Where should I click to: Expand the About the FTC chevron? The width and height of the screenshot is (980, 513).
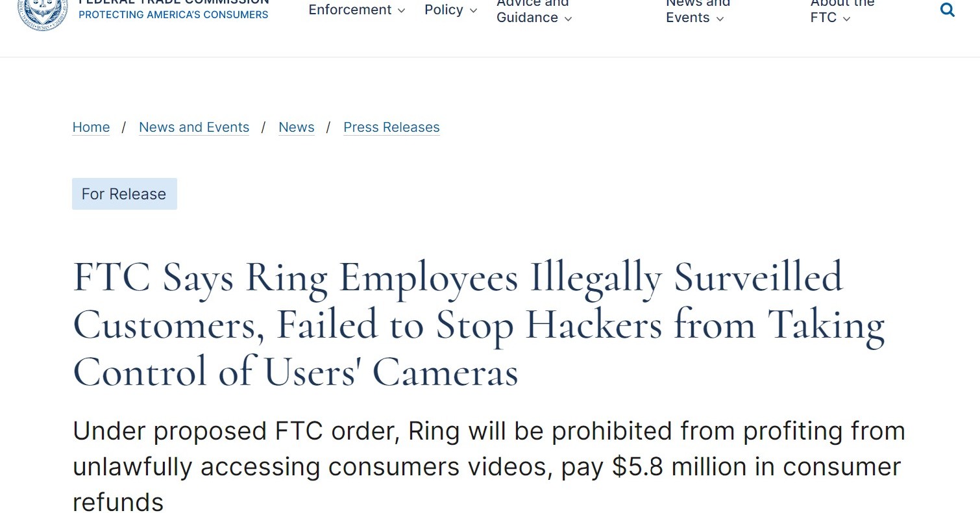point(846,19)
